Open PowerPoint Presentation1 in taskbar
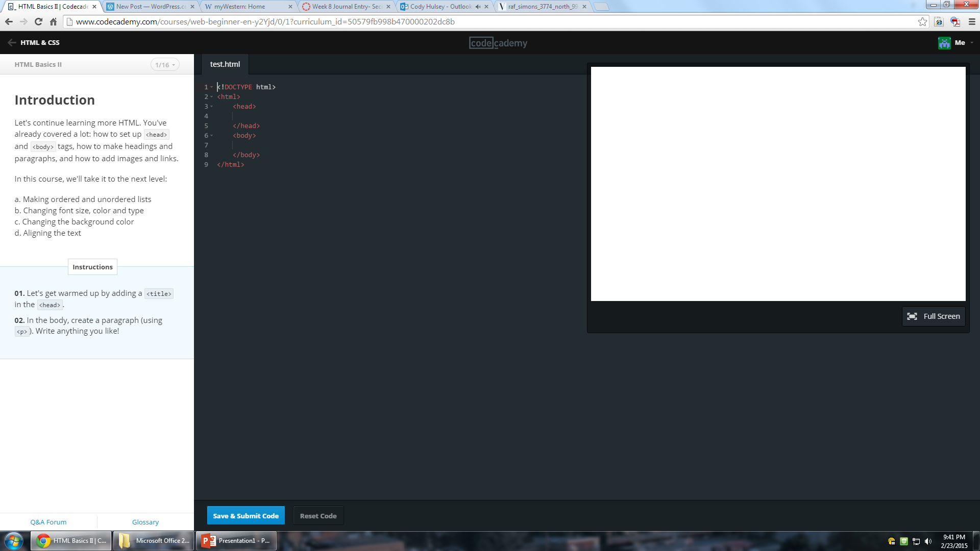This screenshot has width=980, height=551. (x=236, y=541)
